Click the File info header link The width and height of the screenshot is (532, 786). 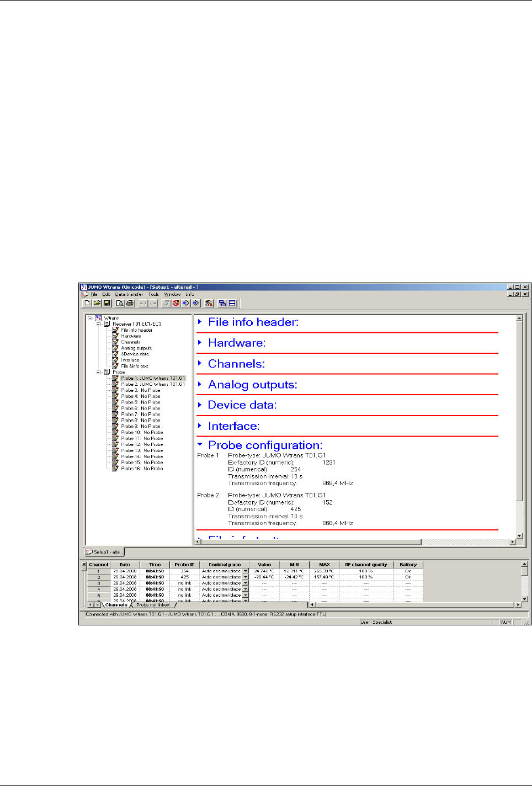click(x=253, y=322)
